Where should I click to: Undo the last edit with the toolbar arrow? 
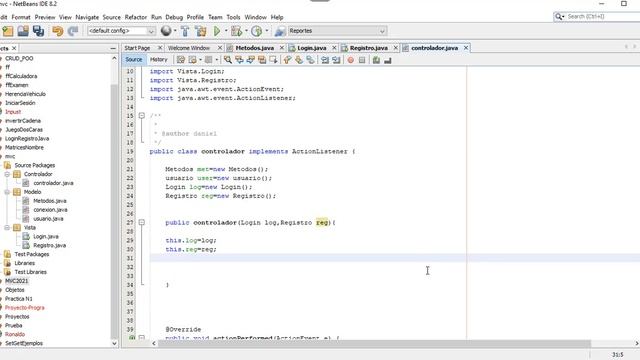pos(58,31)
